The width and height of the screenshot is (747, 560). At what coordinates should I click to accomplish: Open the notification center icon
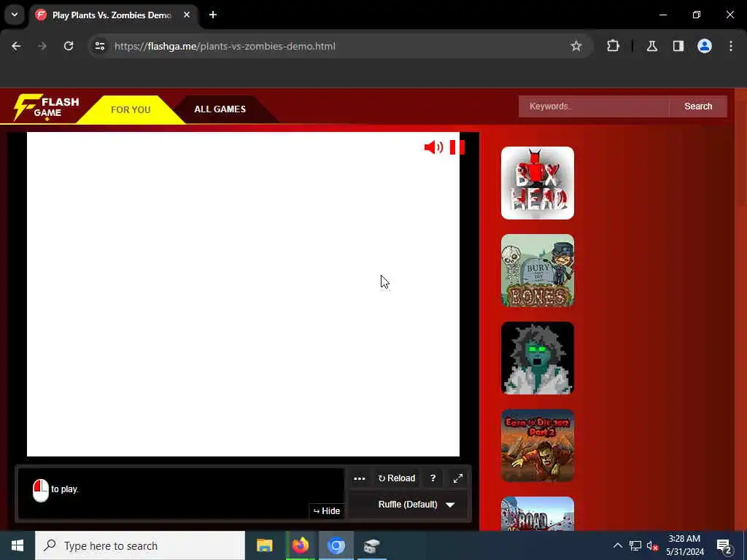[x=724, y=545]
